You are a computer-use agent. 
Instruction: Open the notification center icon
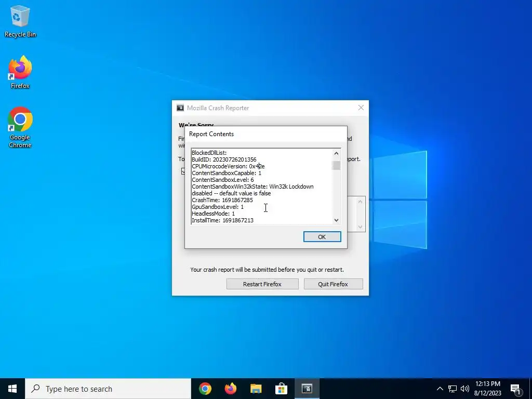click(516, 389)
